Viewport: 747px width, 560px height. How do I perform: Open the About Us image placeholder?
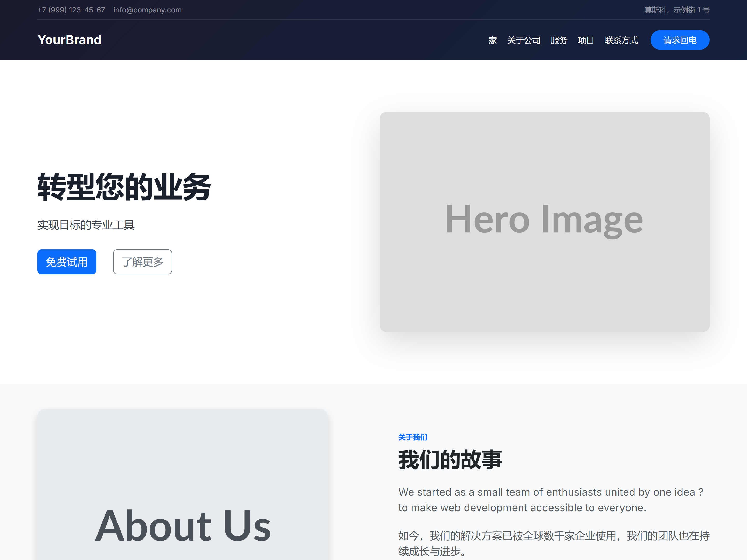tap(183, 484)
